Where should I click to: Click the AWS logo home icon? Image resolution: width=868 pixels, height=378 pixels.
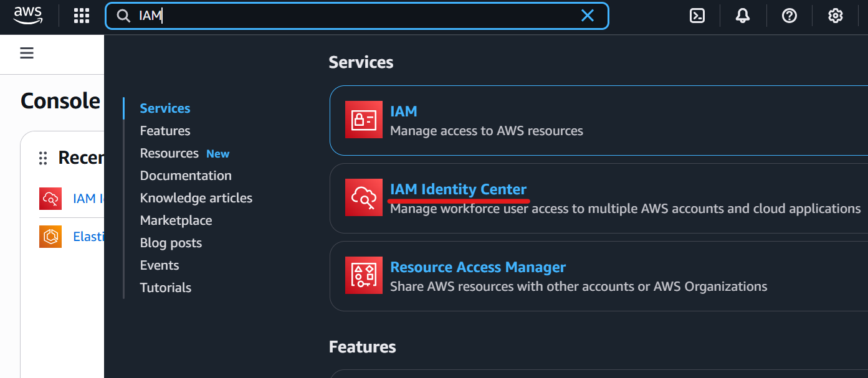pyautogui.click(x=28, y=16)
